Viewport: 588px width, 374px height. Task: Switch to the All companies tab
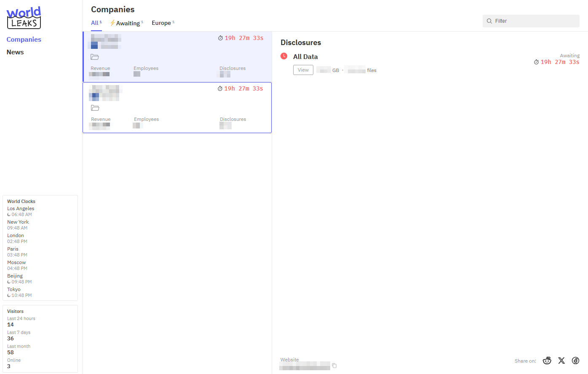coord(95,23)
